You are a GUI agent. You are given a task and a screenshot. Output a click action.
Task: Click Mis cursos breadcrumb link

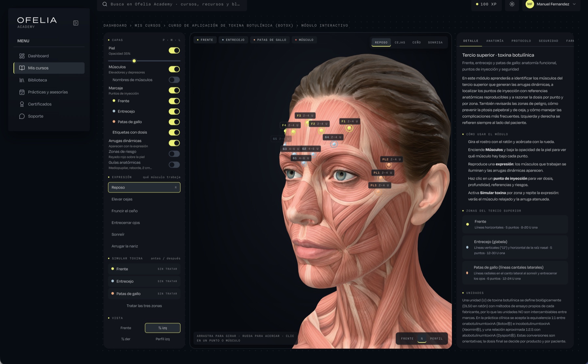coord(148,25)
